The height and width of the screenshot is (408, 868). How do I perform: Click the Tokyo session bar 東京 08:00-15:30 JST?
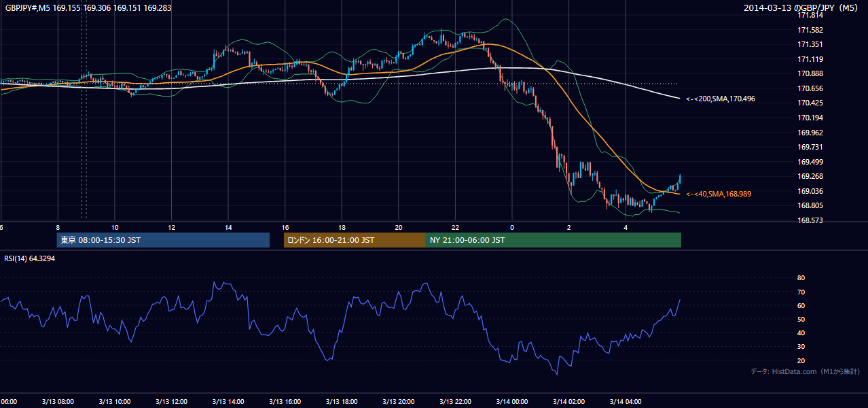pyautogui.click(x=163, y=241)
